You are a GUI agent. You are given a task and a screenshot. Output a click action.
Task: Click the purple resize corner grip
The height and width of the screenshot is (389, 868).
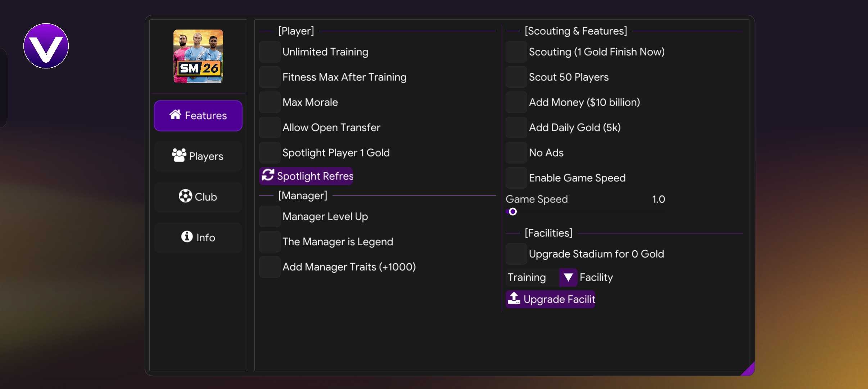point(749,370)
